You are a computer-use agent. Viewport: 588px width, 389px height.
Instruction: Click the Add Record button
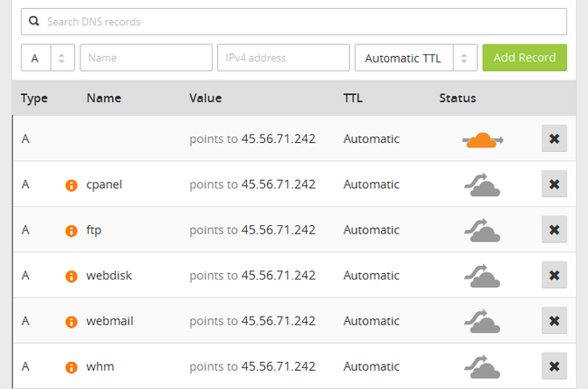point(525,57)
